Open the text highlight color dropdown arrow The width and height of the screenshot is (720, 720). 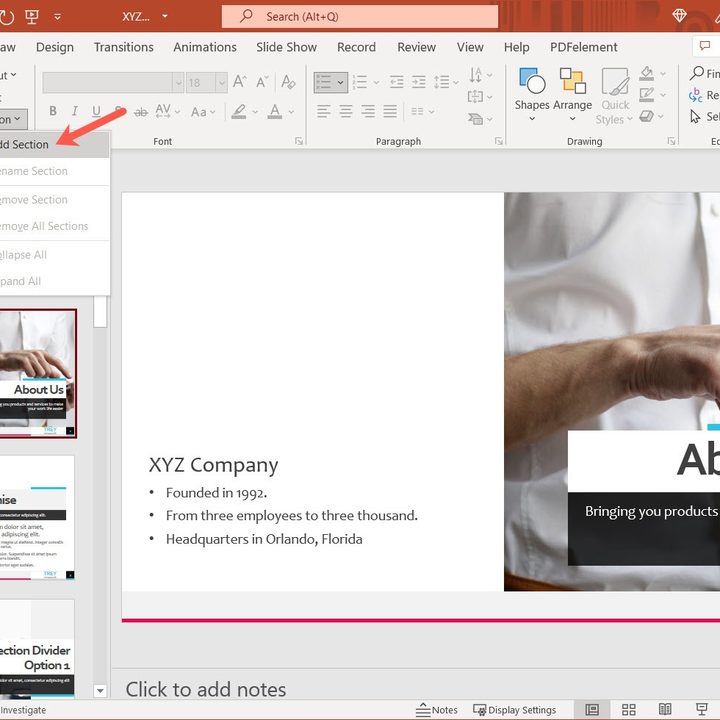pyautogui.click(x=255, y=112)
